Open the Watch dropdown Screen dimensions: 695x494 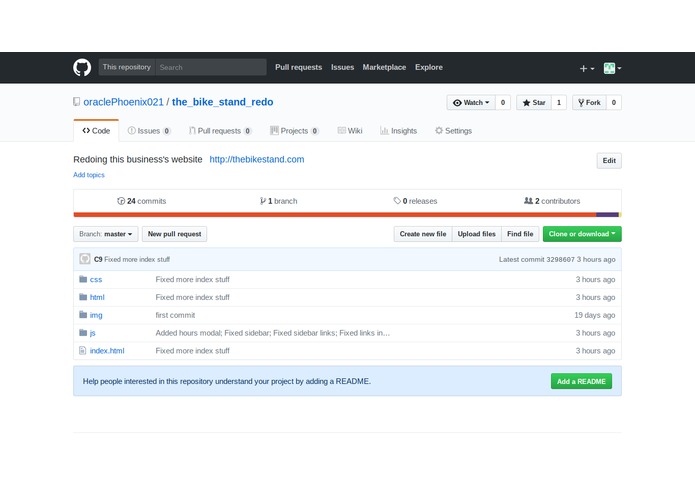(471, 102)
